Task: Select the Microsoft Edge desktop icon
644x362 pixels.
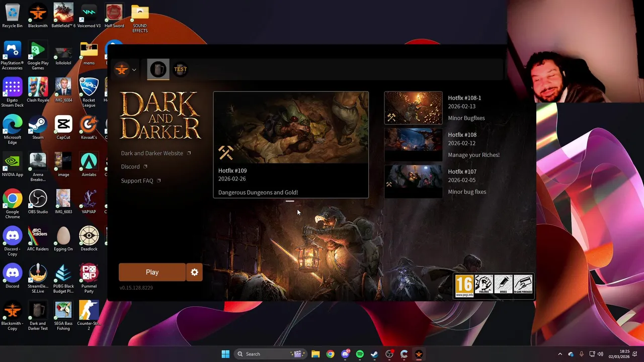Action: [12, 130]
